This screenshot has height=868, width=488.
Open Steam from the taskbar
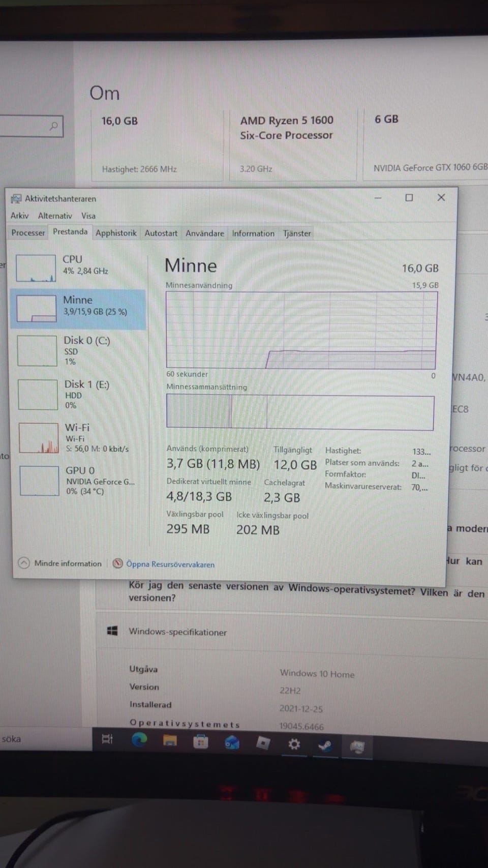point(325,745)
